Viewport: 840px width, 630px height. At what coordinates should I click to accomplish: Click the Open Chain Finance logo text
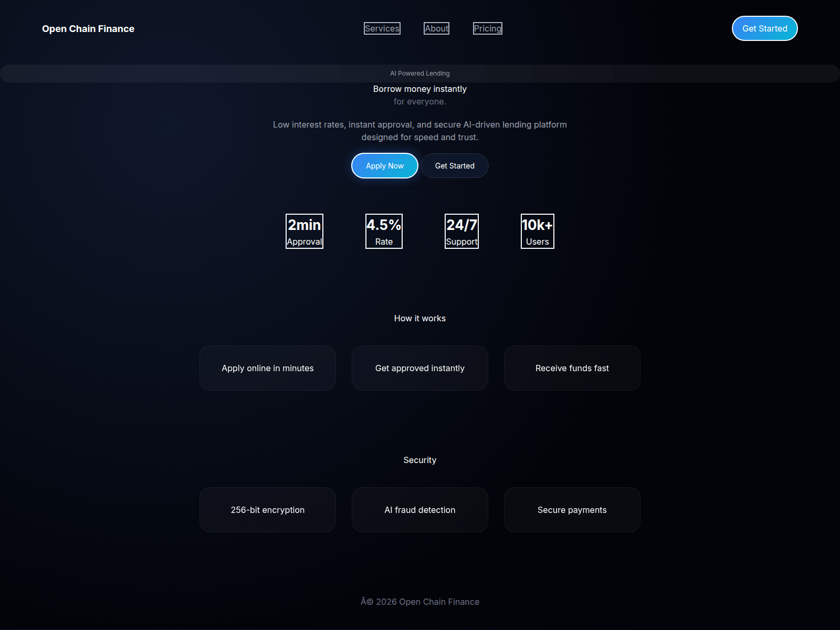pos(88,29)
